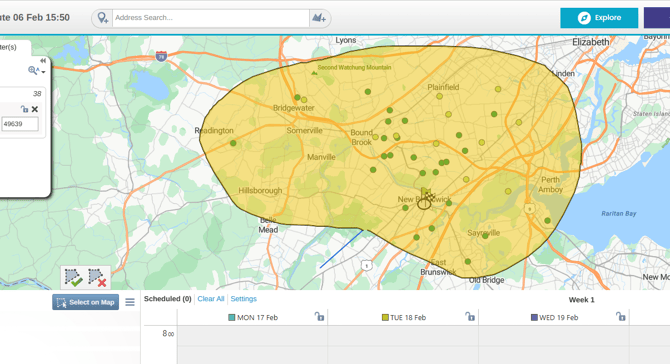Image resolution: width=670 pixels, height=364 pixels.
Task: Click the checkered flag marker near New Brunswick
Action: pos(428,195)
